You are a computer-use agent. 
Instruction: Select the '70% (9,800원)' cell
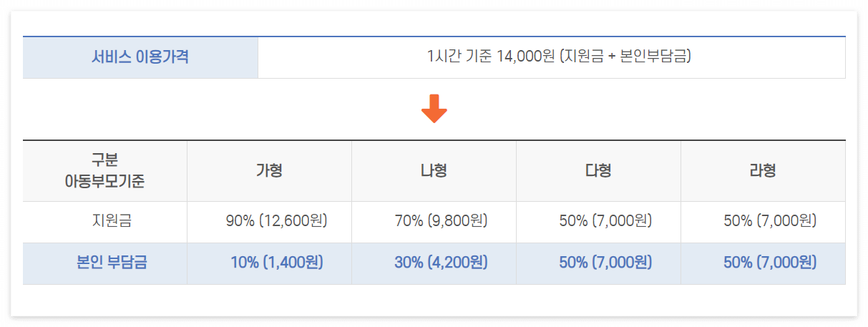click(x=434, y=222)
